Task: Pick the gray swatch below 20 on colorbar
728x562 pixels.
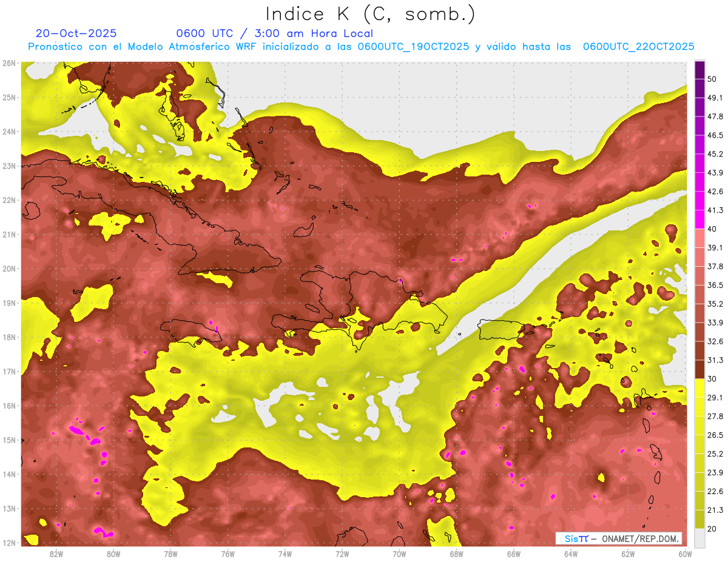Action: click(699, 538)
